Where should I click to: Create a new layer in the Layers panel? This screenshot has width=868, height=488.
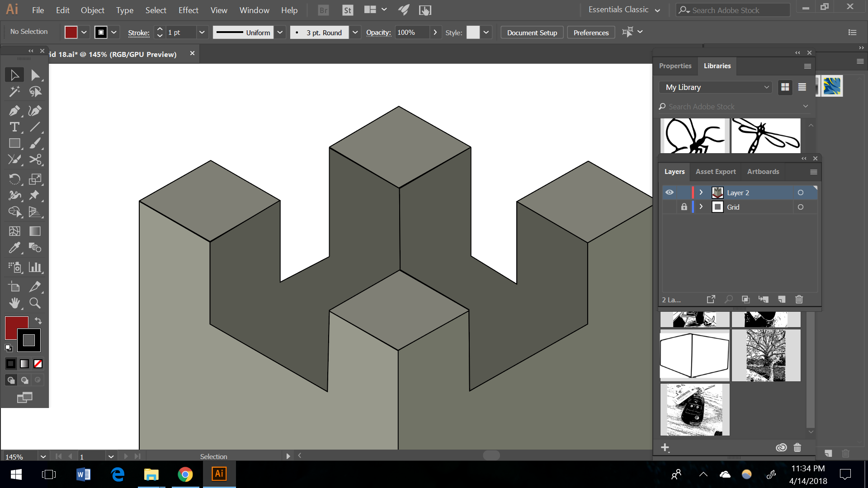tap(783, 299)
